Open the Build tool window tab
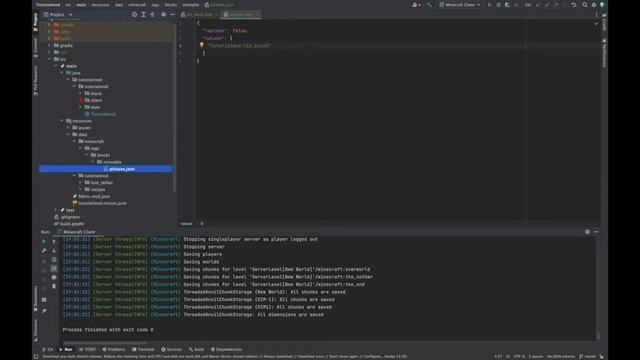This screenshot has width=640, height=360. (196, 349)
